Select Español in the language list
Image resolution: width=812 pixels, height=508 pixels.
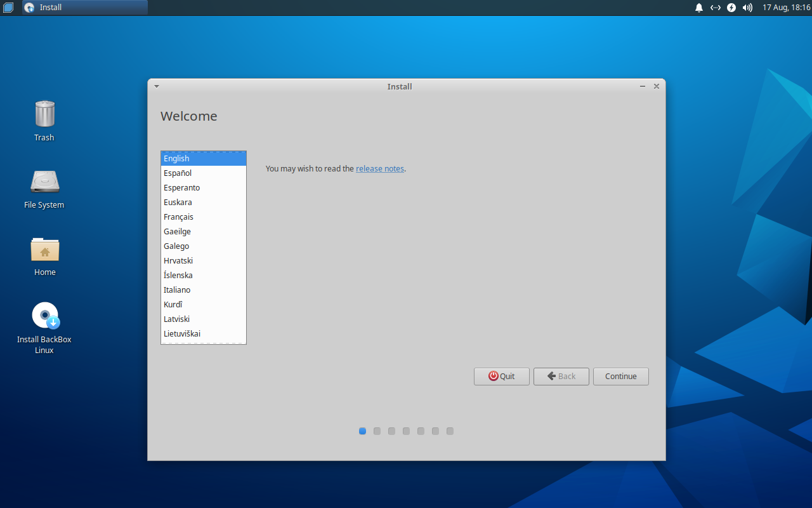pos(204,173)
